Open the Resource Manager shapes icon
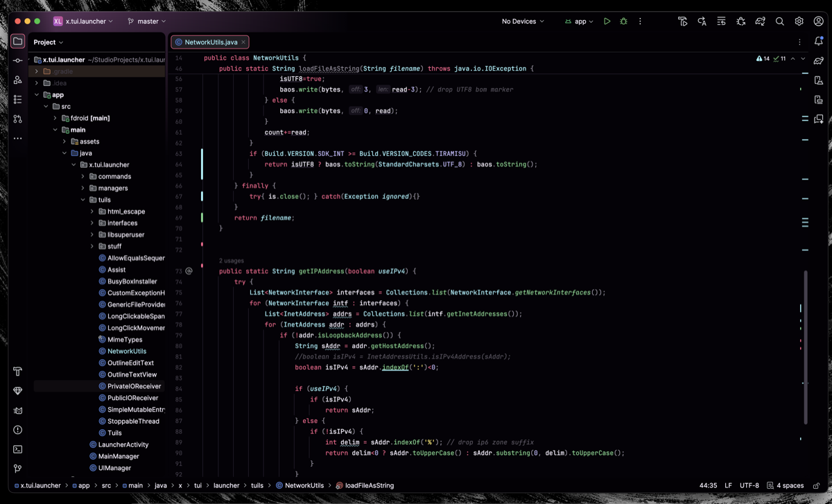The width and height of the screenshot is (832, 504). coord(18,80)
